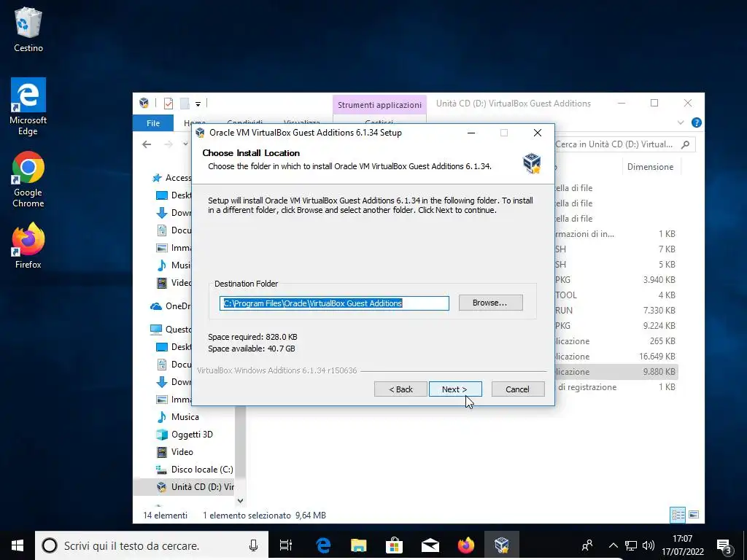Image resolution: width=747 pixels, height=560 pixels.
Task: Select the file row sized 265 KB
Action: click(616, 341)
